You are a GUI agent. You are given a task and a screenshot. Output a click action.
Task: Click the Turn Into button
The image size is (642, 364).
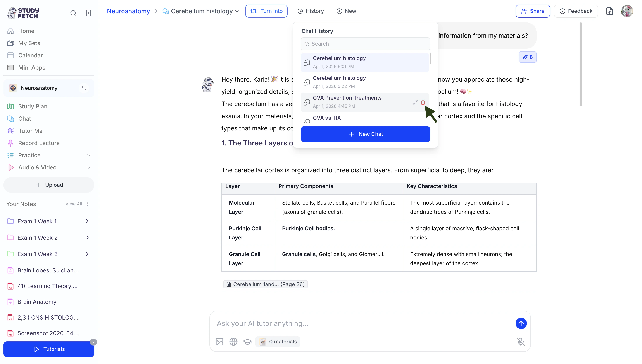point(266,11)
